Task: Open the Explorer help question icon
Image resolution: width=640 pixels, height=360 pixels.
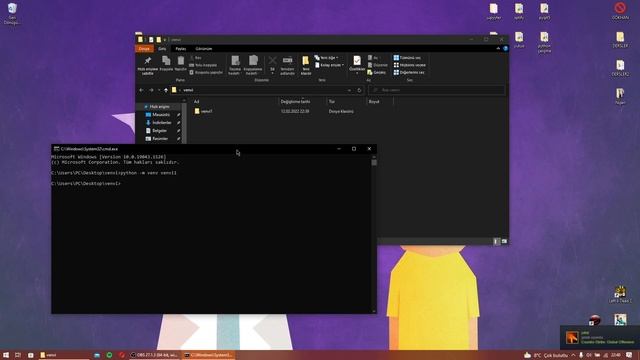Action: tap(505, 49)
